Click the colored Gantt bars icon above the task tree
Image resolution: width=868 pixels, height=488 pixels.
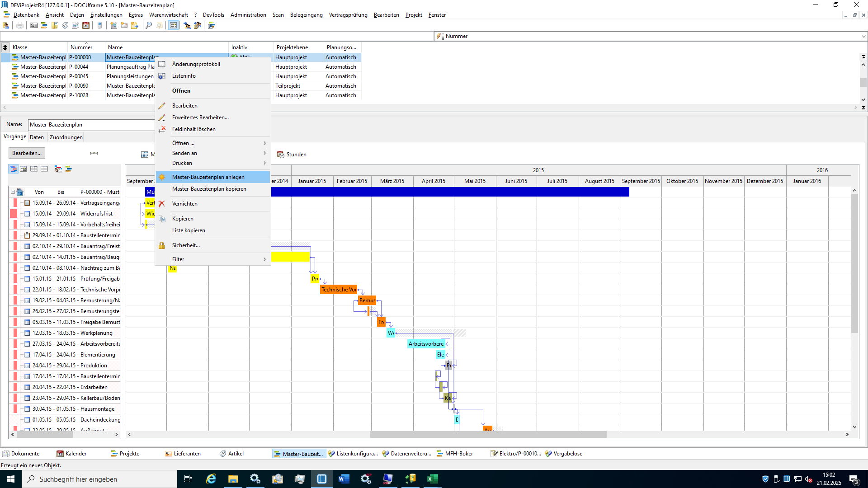pyautogui.click(x=68, y=169)
